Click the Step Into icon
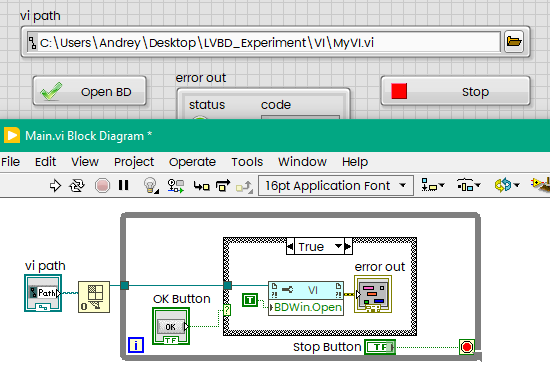The image size is (550, 370). coord(201,186)
